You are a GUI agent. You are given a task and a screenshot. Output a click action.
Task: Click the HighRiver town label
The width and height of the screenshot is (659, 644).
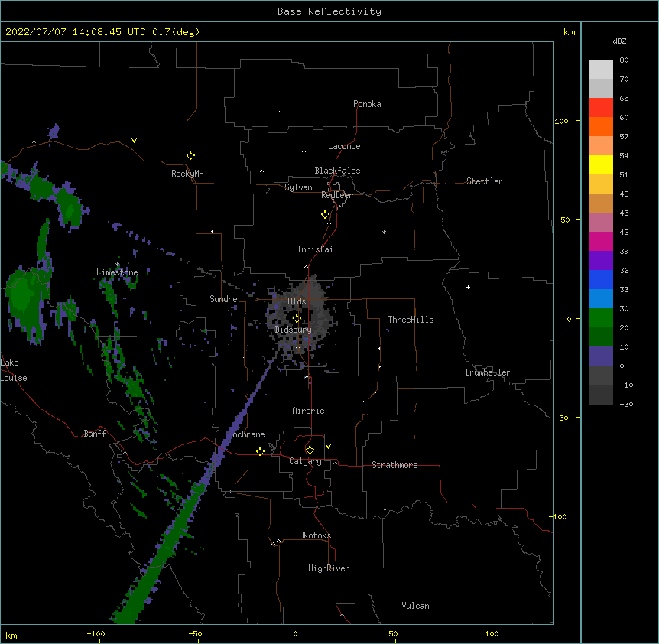(x=329, y=568)
